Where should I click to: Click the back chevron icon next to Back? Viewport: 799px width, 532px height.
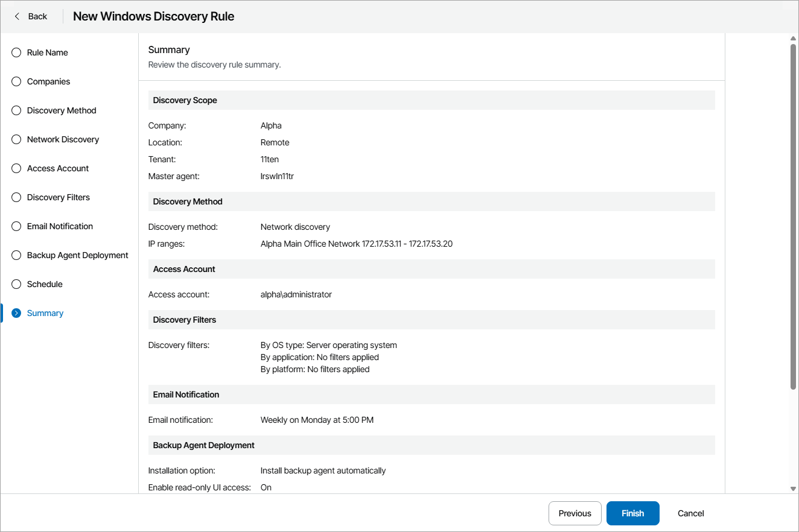point(16,16)
